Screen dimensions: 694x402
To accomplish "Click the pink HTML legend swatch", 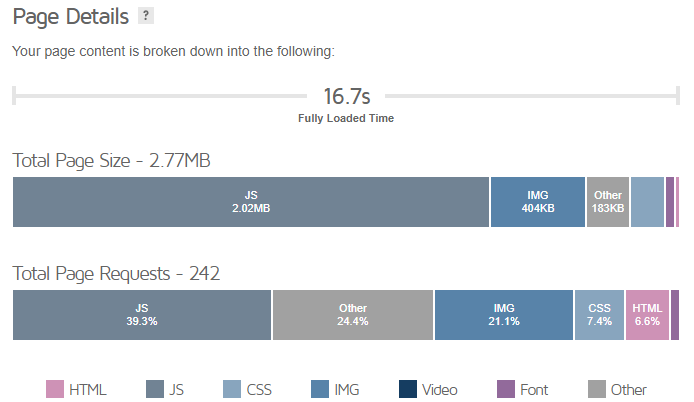I will pyautogui.click(x=55, y=389).
